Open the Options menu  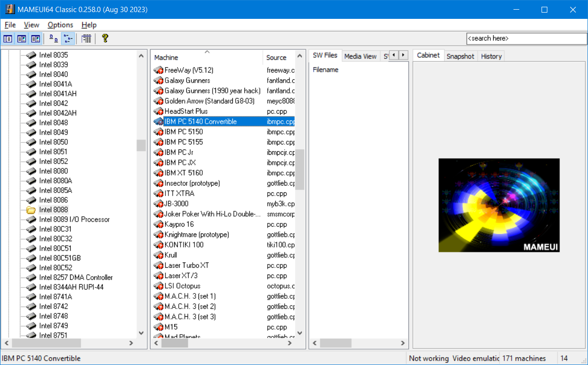pyautogui.click(x=60, y=25)
